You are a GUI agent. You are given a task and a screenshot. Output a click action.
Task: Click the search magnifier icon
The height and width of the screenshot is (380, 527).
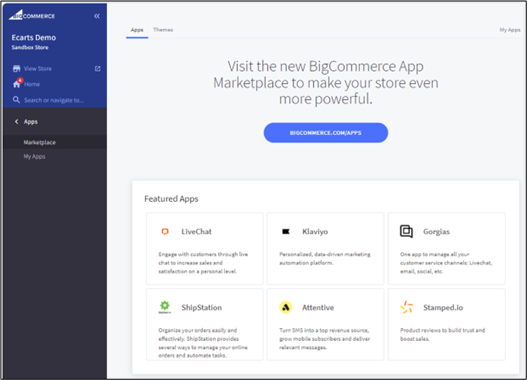coord(16,100)
